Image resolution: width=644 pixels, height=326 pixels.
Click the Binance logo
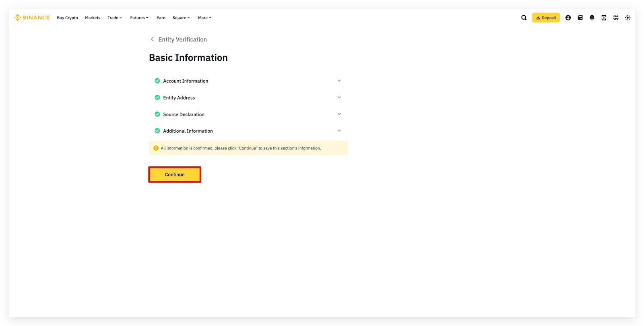coord(32,18)
